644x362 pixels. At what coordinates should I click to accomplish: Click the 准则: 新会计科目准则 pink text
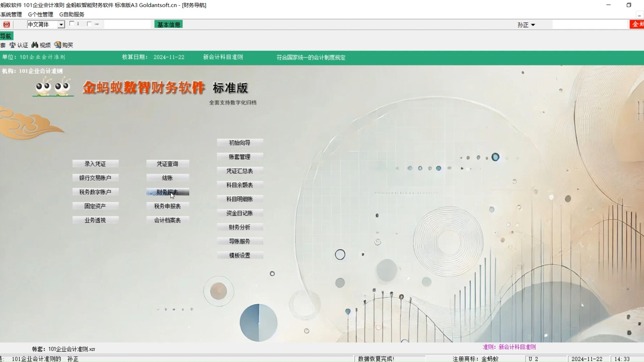click(x=509, y=347)
